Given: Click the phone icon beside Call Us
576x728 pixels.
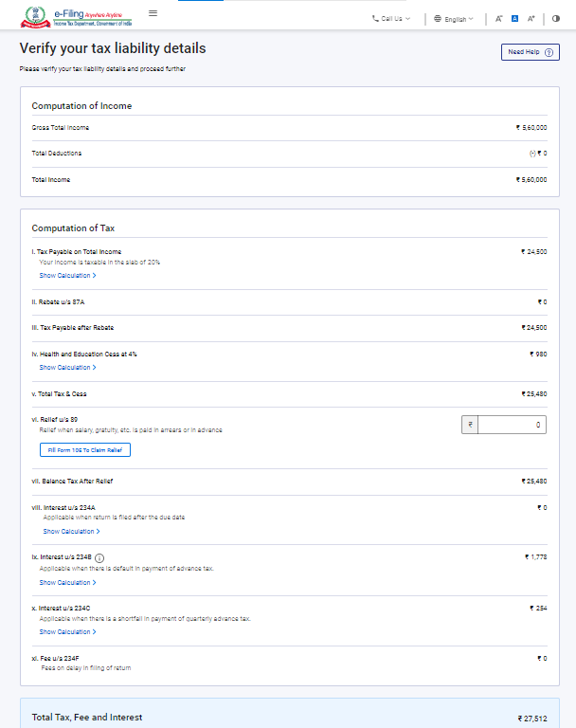Looking at the screenshot, I should (375, 19).
